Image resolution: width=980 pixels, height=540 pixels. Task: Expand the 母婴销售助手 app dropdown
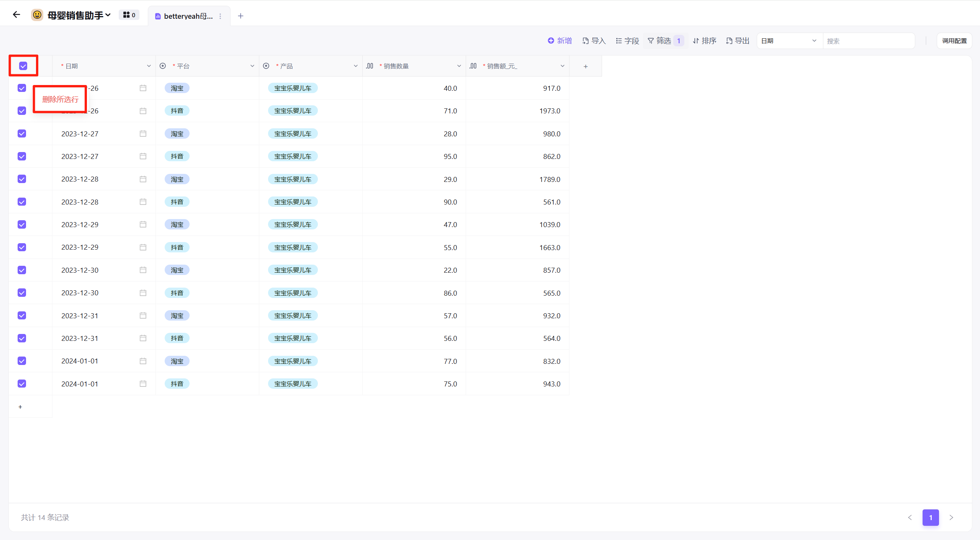[108, 15]
